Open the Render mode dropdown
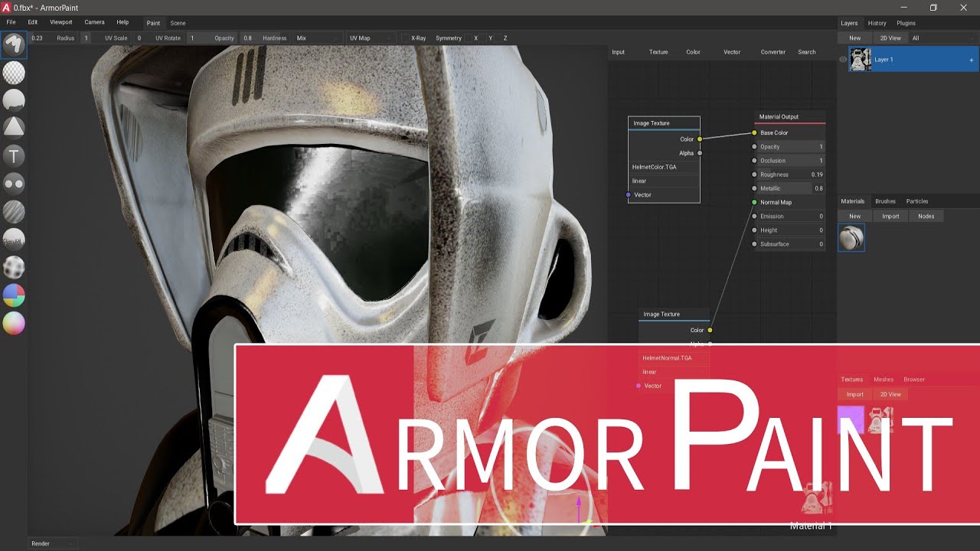Image resolution: width=980 pixels, height=551 pixels. point(52,543)
